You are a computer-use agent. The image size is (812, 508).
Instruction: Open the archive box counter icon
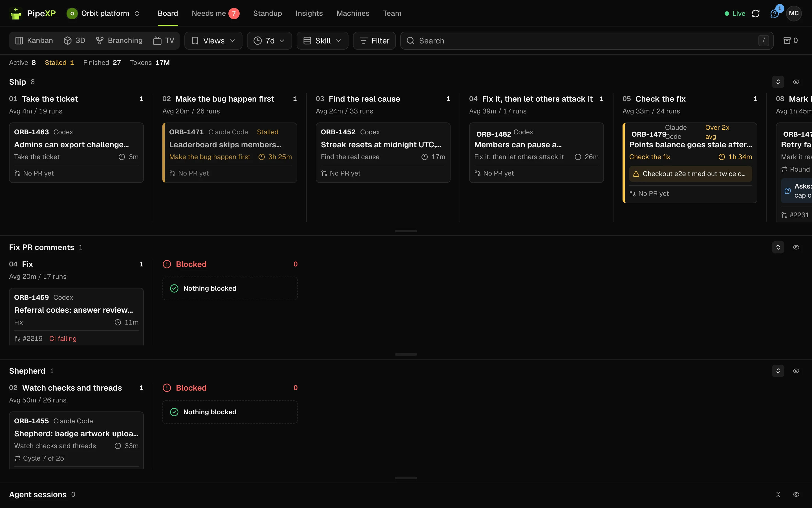click(x=791, y=41)
